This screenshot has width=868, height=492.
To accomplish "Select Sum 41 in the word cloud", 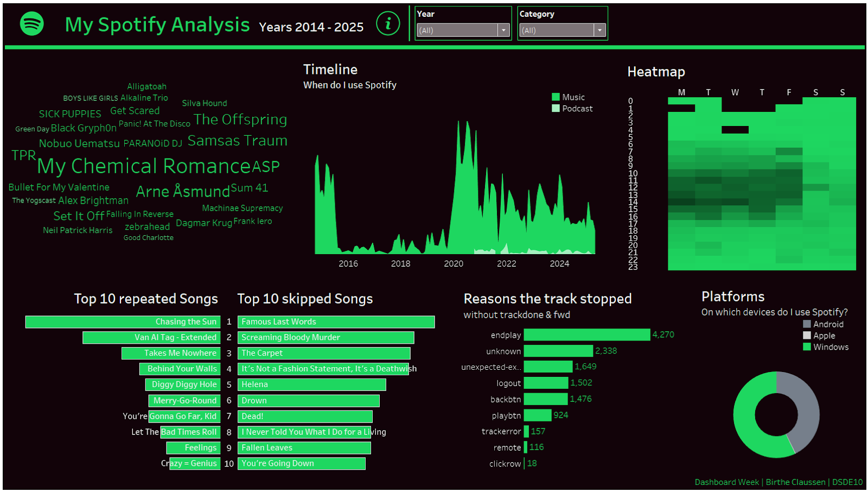I will pyautogui.click(x=250, y=188).
